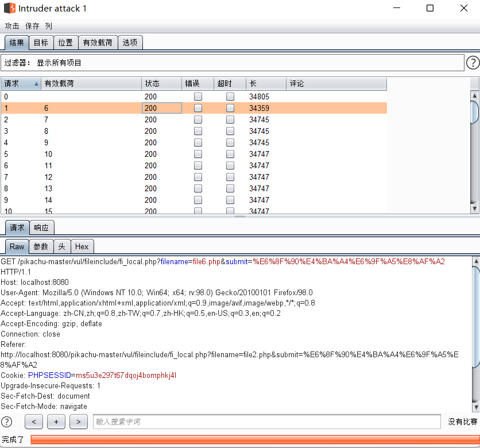Click the results table scroll up arrow
This screenshot has width=480, height=448.
tap(474, 95)
